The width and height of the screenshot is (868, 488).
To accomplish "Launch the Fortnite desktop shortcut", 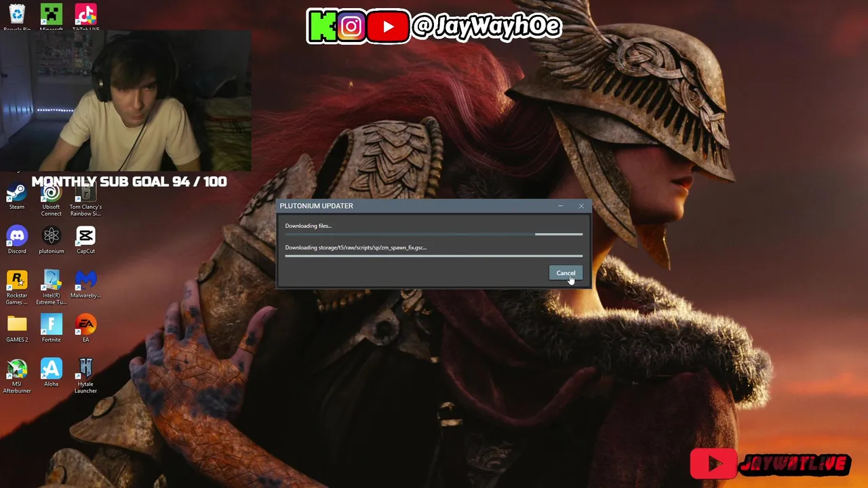I will 51,329.
